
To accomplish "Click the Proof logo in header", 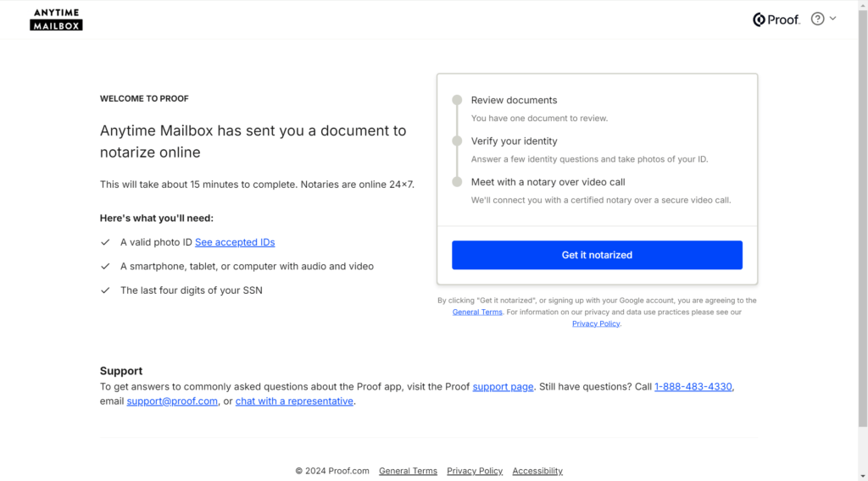I will tap(776, 19).
